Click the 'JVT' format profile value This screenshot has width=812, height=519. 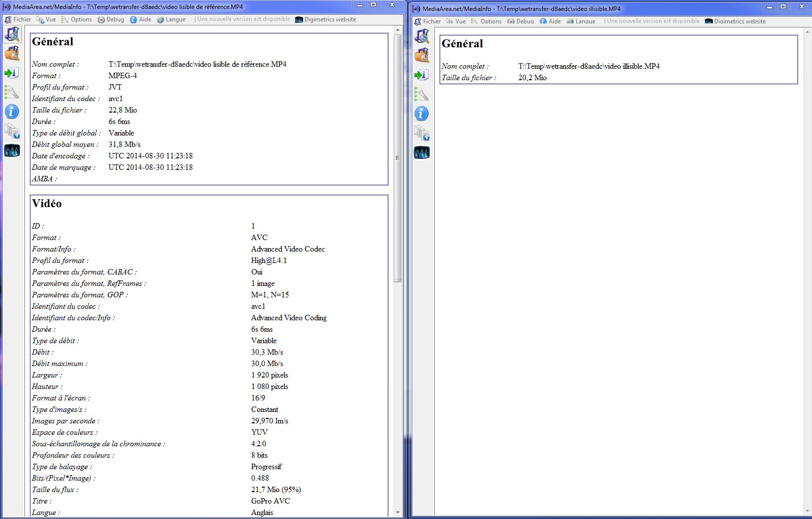pos(115,87)
